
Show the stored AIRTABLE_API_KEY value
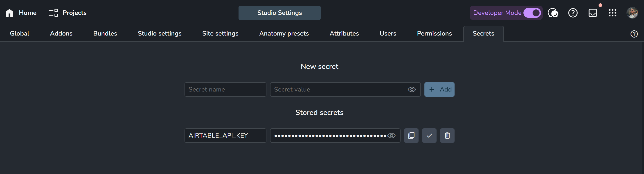coord(392,136)
